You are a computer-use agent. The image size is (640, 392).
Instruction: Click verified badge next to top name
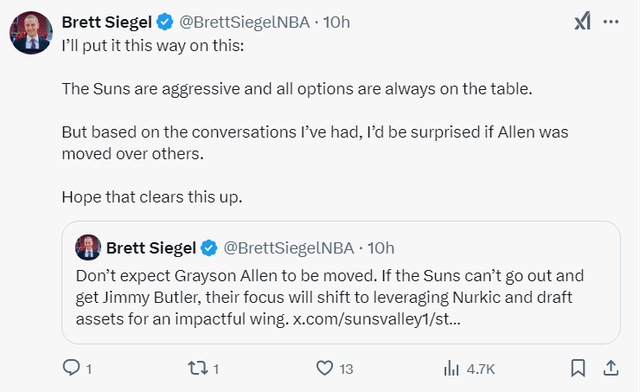[165, 22]
